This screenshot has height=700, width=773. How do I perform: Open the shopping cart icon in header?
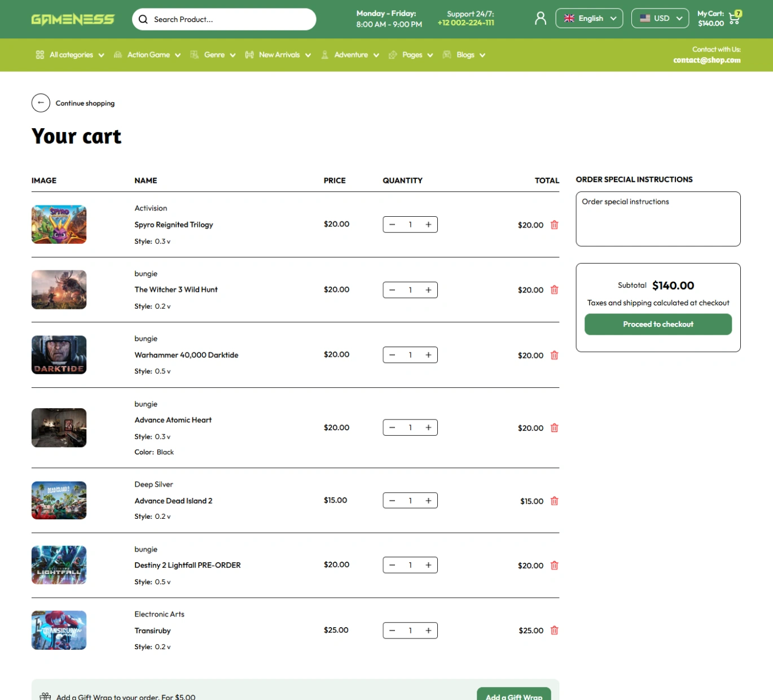coord(735,18)
